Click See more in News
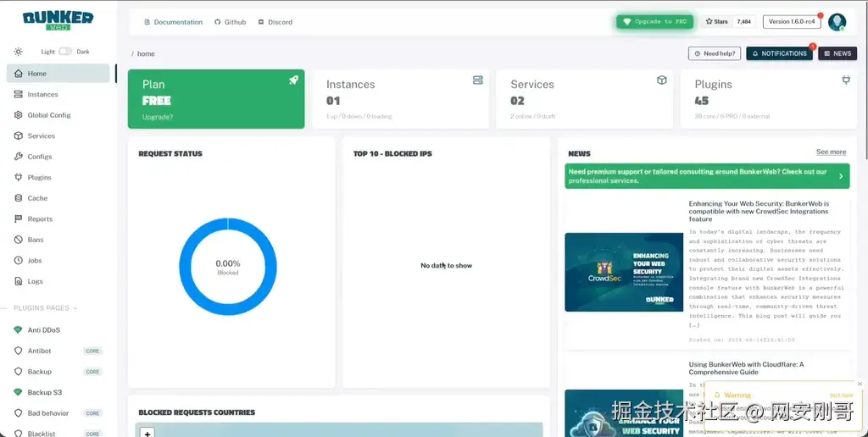 [x=831, y=152]
